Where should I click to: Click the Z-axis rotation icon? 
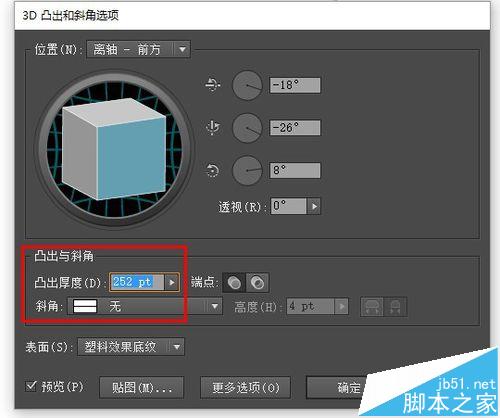[213, 170]
